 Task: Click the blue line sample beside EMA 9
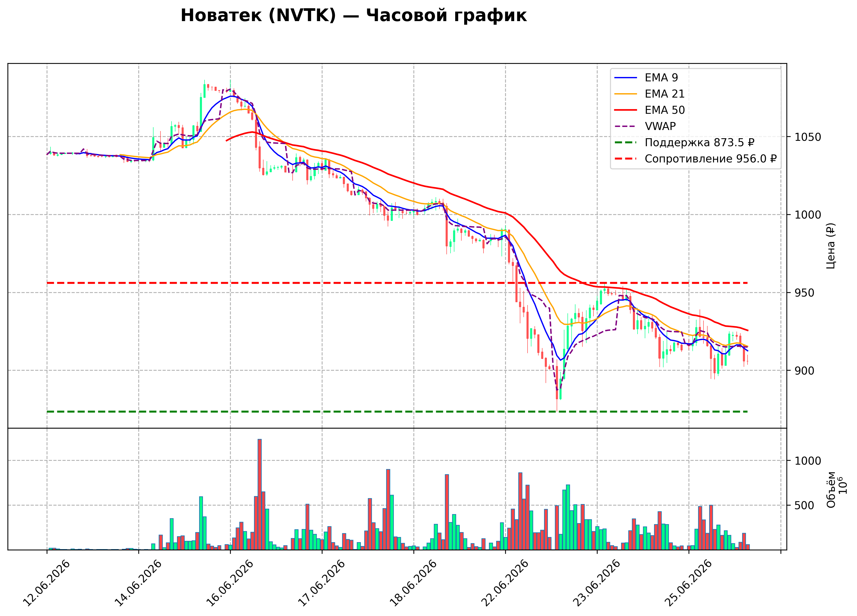click(626, 78)
